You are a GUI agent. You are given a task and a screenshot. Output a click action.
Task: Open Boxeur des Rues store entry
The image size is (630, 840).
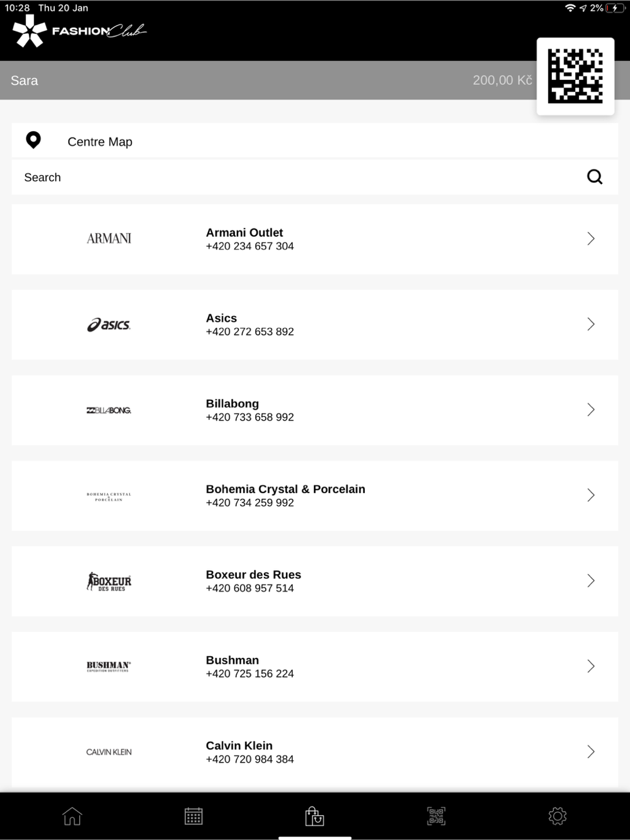click(x=253, y=581)
